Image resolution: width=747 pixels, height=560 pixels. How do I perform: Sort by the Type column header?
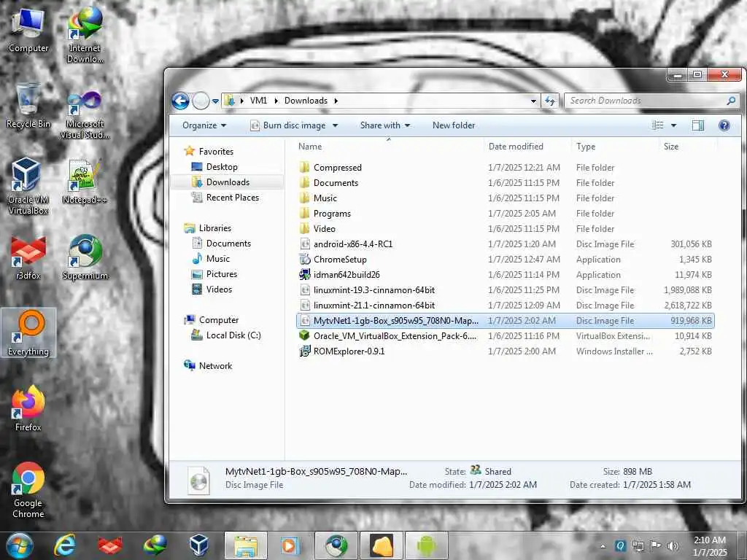pyautogui.click(x=615, y=146)
